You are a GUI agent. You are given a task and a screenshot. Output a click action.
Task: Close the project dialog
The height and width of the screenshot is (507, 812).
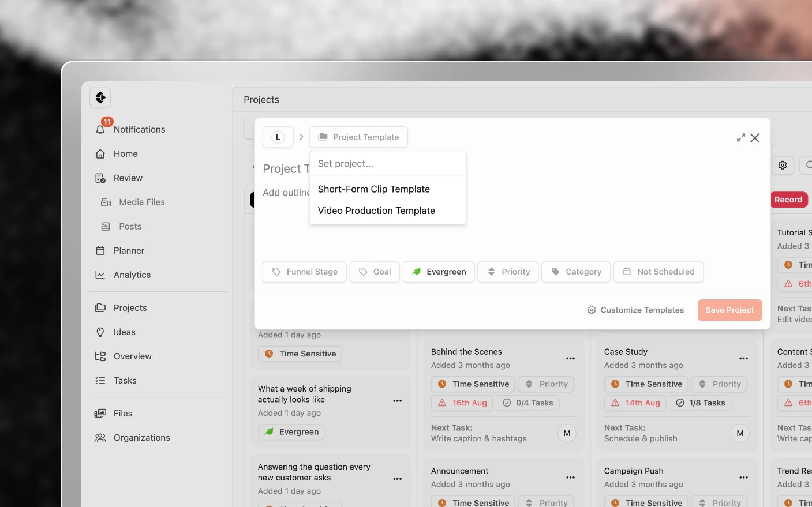[755, 138]
